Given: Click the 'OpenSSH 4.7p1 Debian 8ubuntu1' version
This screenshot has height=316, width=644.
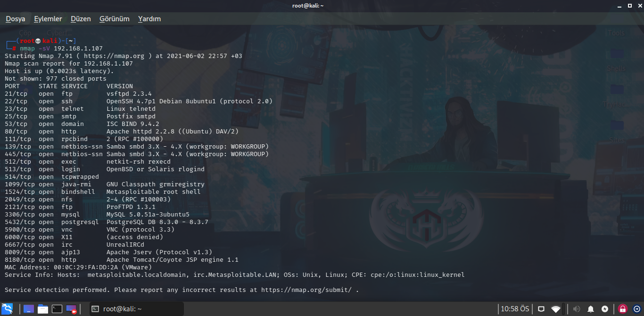Looking at the screenshot, I should (161, 101).
